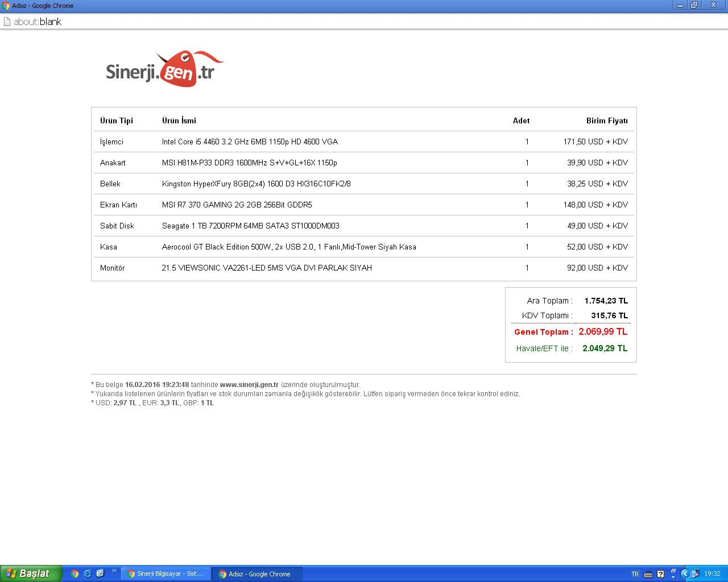Expand hidden tray icons arrow

[685, 574]
